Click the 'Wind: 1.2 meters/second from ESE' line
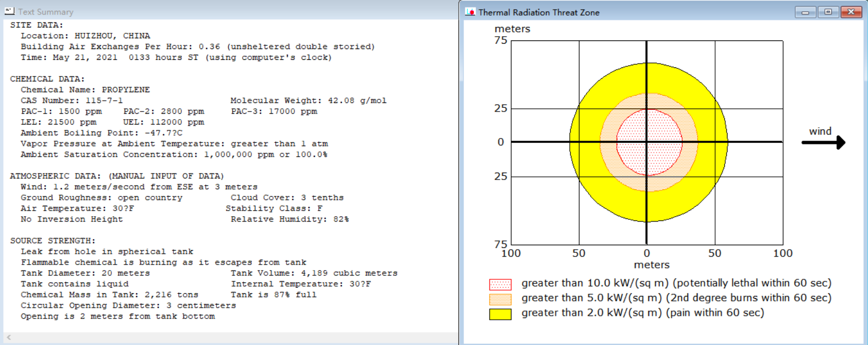Image resolution: width=868 pixels, height=345 pixels. click(x=139, y=187)
